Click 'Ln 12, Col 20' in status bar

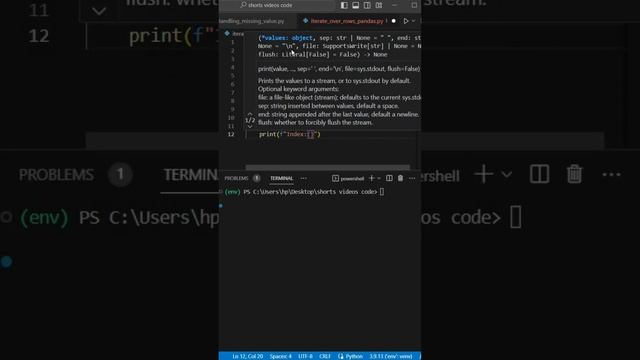tap(248, 356)
